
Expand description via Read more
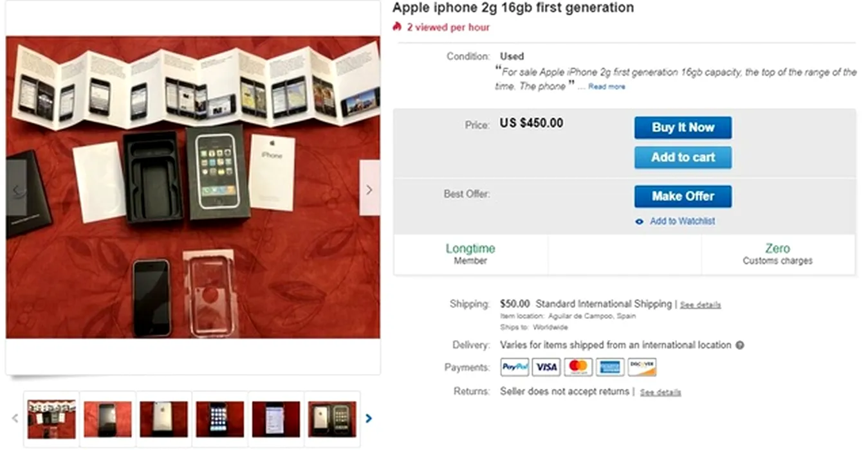(x=606, y=87)
